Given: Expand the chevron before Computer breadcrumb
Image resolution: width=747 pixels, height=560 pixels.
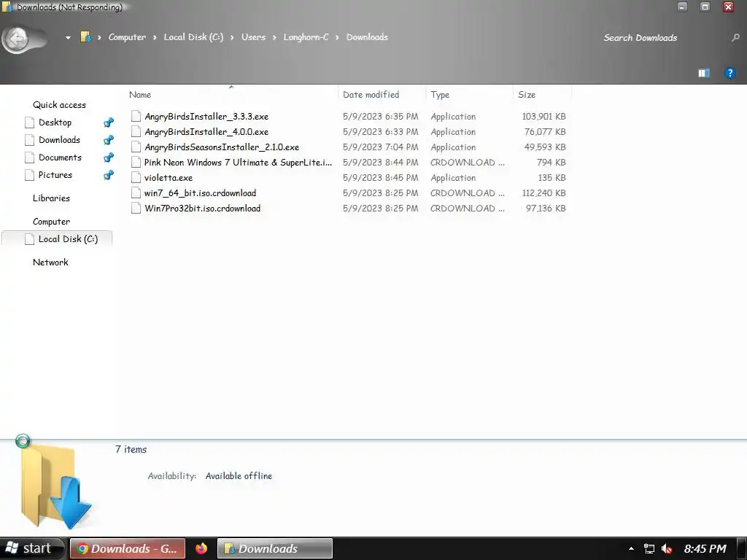Looking at the screenshot, I should click(x=99, y=37).
